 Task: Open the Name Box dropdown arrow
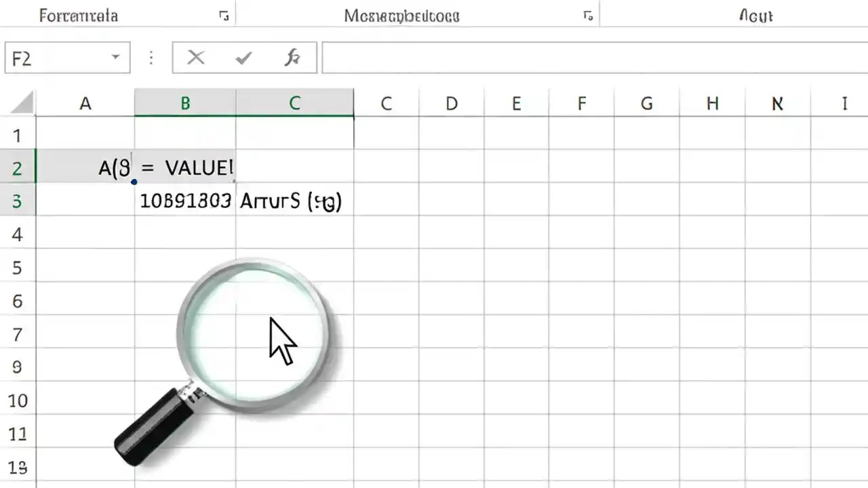click(115, 58)
